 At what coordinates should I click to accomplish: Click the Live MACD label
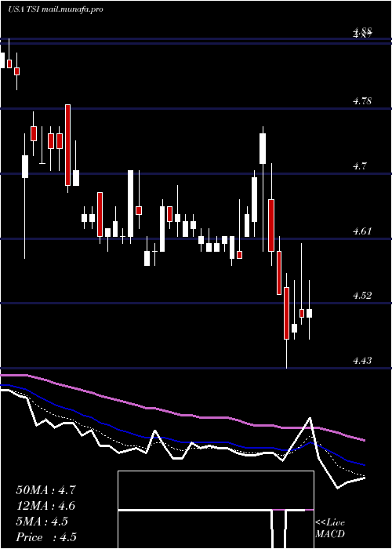[x=330, y=528]
